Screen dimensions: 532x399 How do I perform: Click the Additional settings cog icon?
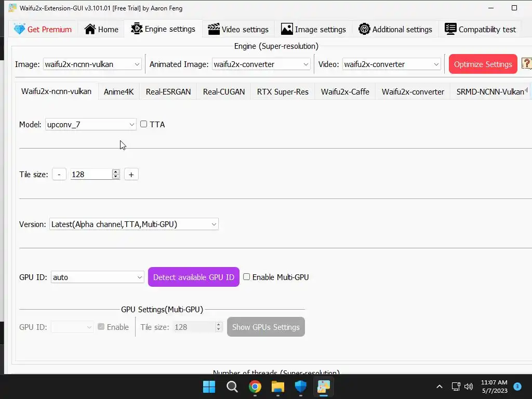pyautogui.click(x=364, y=29)
